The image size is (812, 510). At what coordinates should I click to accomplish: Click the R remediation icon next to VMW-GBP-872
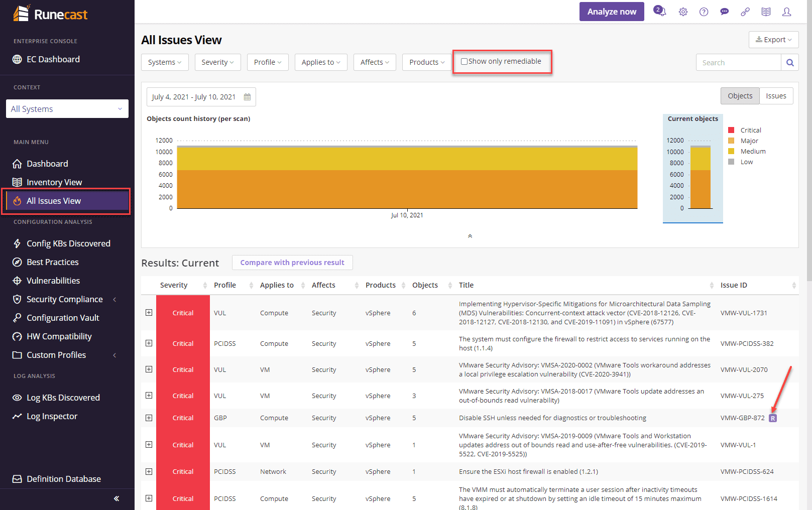click(x=773, y=417)
